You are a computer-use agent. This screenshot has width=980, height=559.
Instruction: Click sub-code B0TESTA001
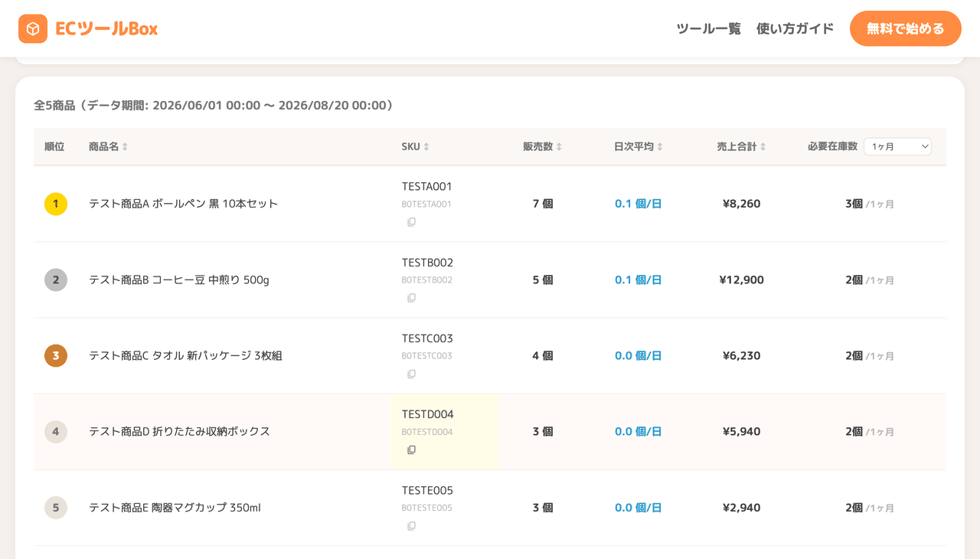click(x=426, y=204)
